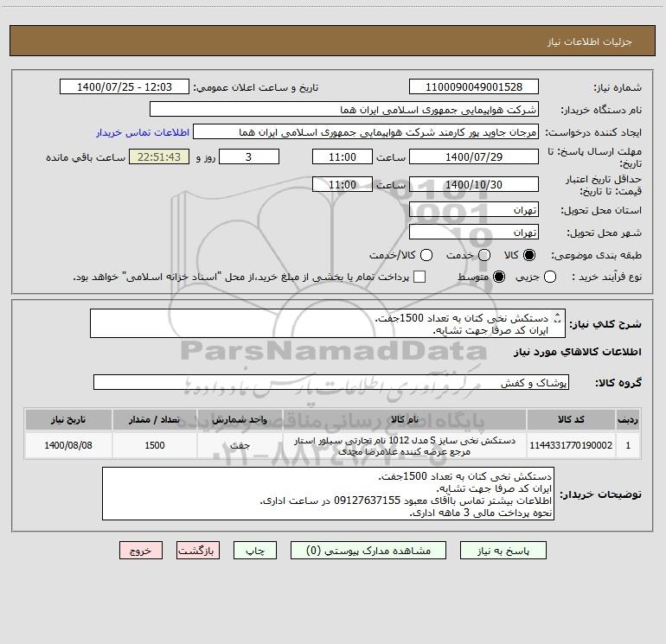Click the unit cell جفت
The width and height of the screenshot is (666, 644).
coord(240,445)
